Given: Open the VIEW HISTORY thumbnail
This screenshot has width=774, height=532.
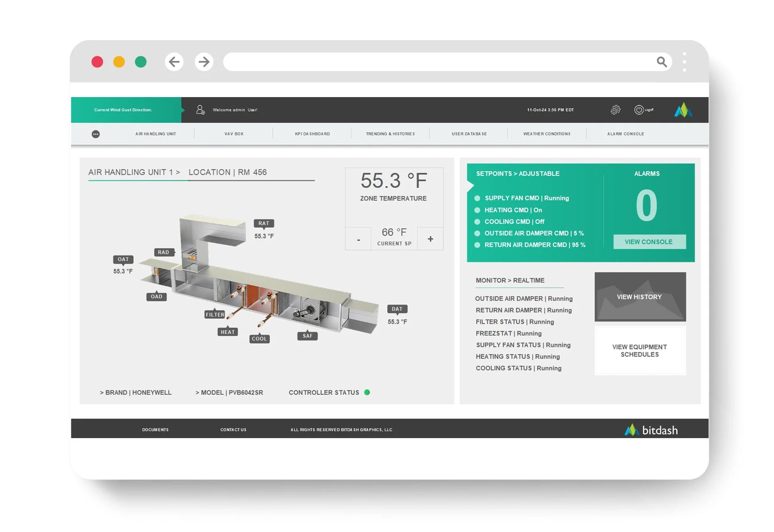Looking at the screenshot, I should [x=640, y=297].
